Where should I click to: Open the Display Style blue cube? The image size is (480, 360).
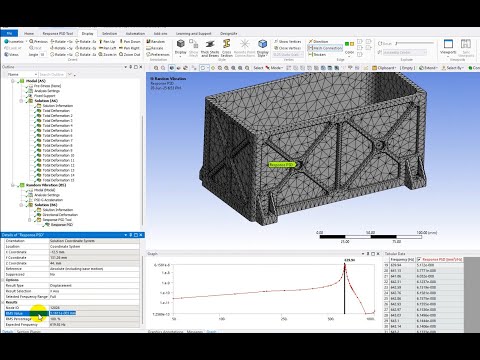click(263, 47)
